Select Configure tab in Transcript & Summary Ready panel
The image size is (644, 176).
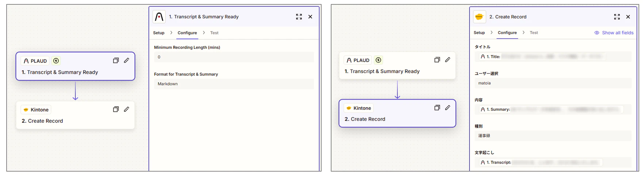[187, 33]
